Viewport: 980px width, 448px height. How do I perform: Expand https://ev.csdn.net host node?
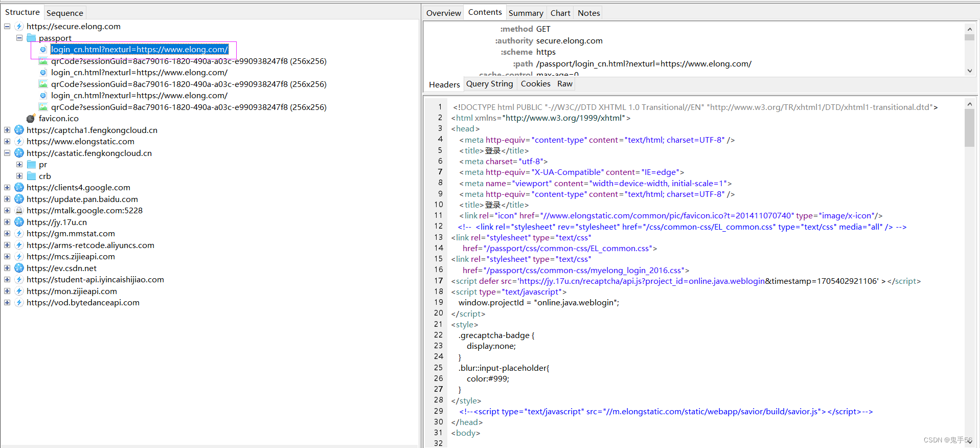(x=7, y=268)
